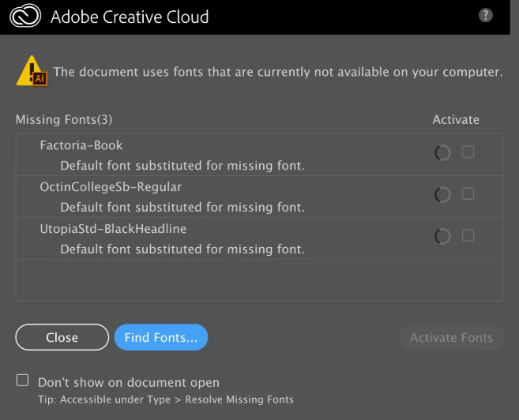The height and width of the screenshot is (420, 519).
Task: Check the OctinCollegeSb-Regular activate checkbox
Action: [468, 193]
